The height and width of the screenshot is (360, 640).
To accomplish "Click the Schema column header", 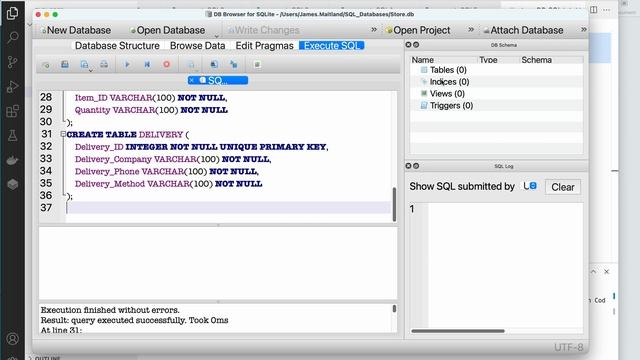I will 551,60.
